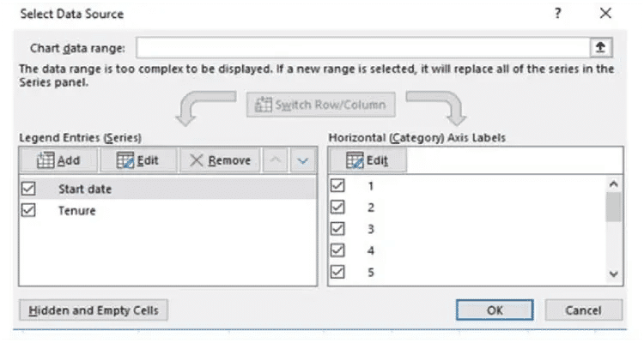Click the collapse dialog range selector icon
Screen dimensions: 644x343
pos(601,48)
